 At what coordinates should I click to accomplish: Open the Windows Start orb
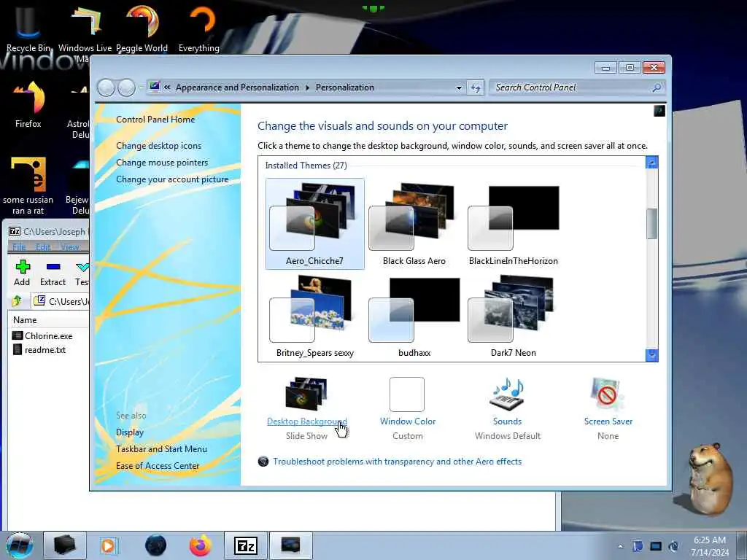point(20,545)
